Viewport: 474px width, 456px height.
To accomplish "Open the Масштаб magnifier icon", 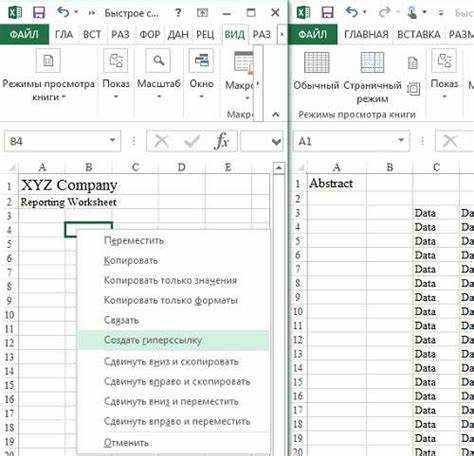I will pos(158,61).
